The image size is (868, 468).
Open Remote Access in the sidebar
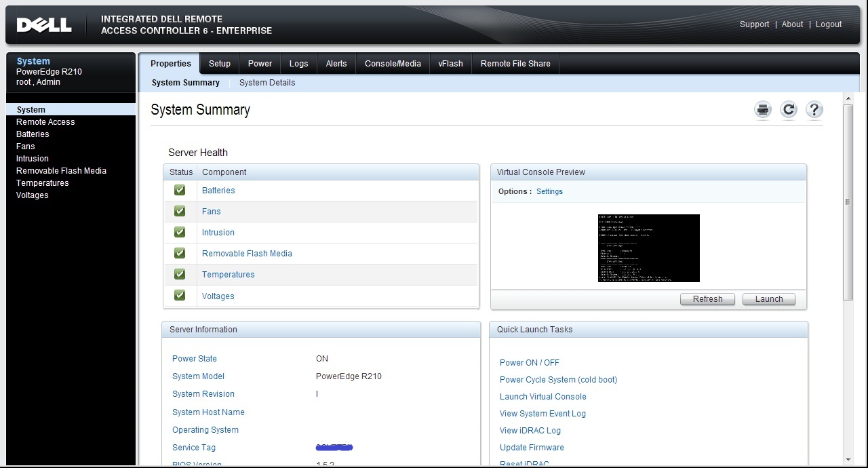pos(45,122)
